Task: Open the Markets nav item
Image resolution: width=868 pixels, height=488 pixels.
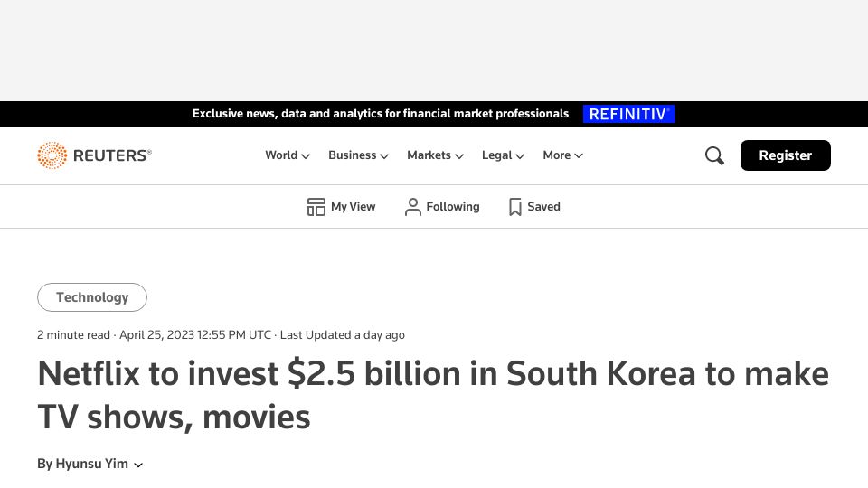Action: [x=435, y=155]
